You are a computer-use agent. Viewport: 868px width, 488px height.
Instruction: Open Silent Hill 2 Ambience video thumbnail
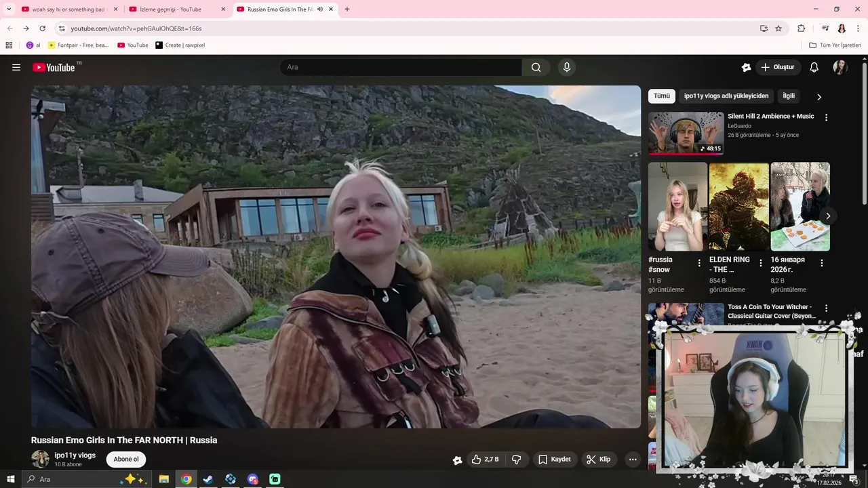pos(686,134)
